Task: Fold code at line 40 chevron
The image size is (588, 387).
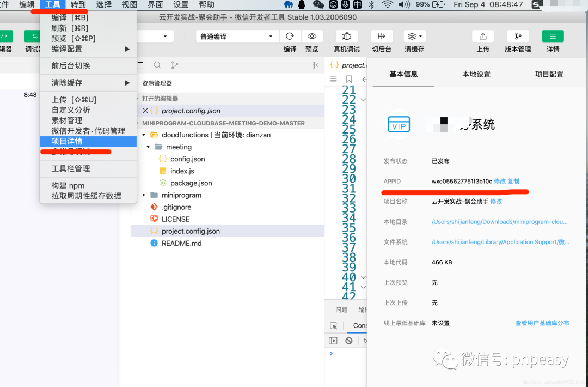Action: point(363,277)
